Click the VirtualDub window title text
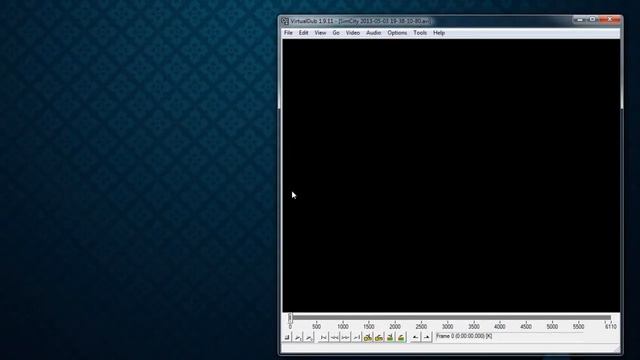The width and height of the screenshot is (640, 360). [x=360, y=21]
